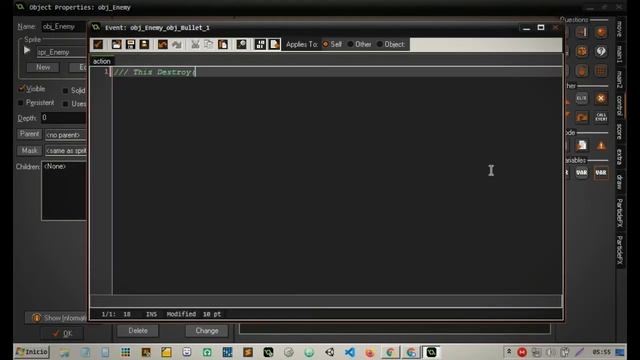Switch to the extra actions tab
The height and width of the screenshot is (360, 640).
point(620,157)
